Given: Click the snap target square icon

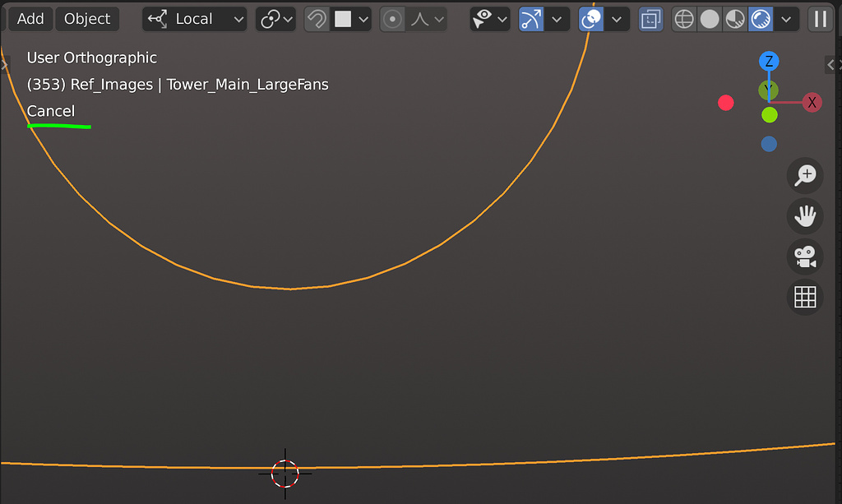Looking at the screenshot, I should 343,20.
